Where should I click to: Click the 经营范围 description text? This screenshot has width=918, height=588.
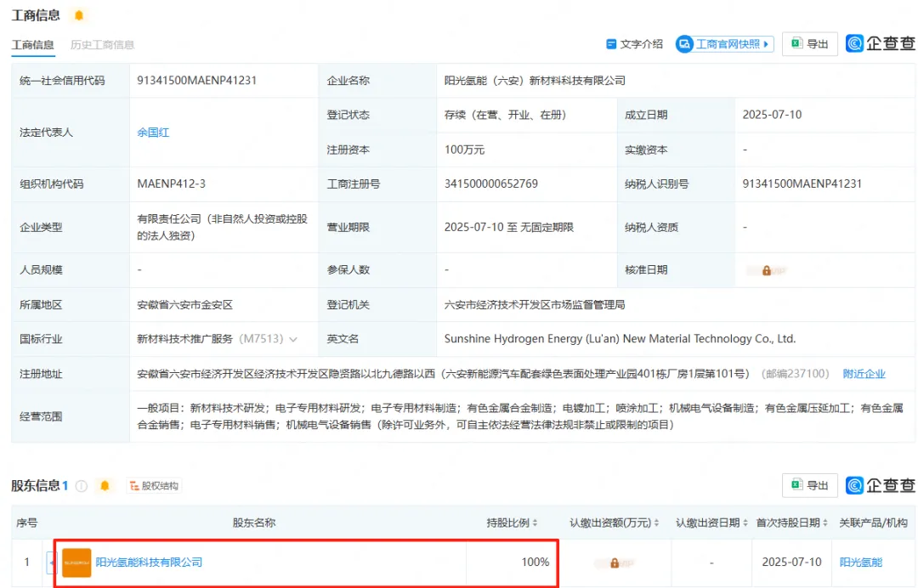pos(520,416)
